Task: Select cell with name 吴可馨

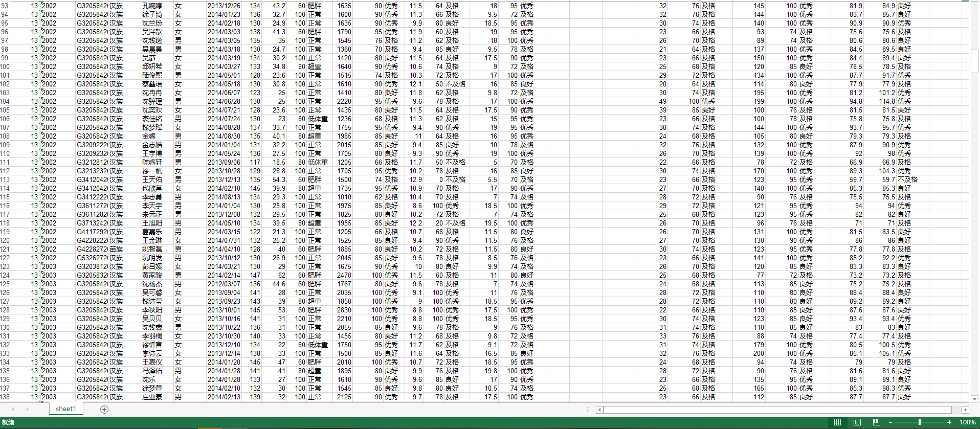Action: (x=157, y=292)
